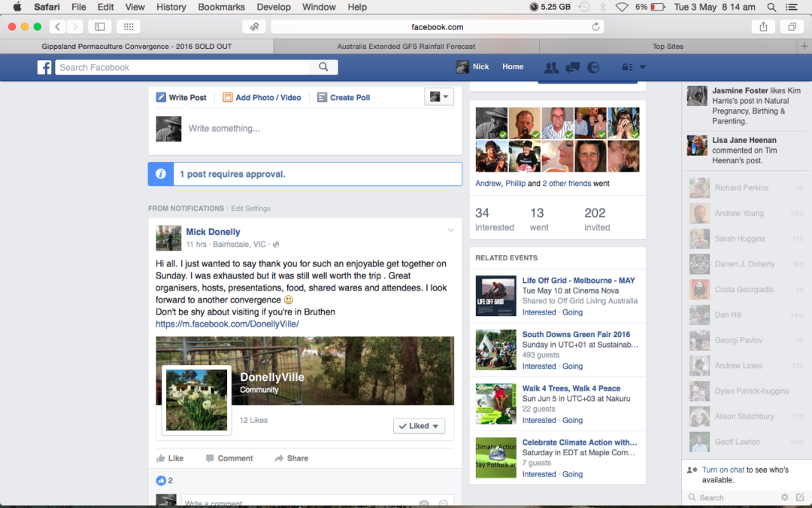Click Nick profile link in Facebook bar
This screenshot has height=508, width=812.
pos(473,67)
